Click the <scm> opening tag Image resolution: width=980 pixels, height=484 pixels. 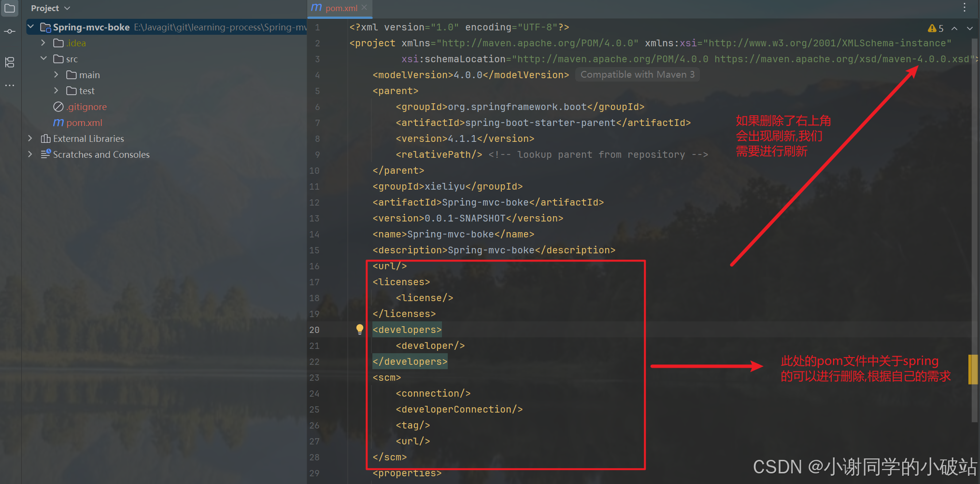[x=387, y=377]
